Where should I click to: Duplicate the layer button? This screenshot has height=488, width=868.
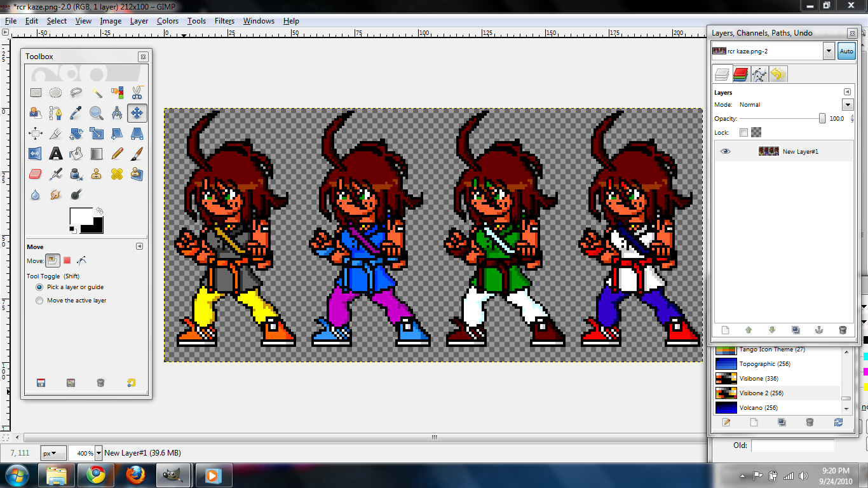[796, 330]
